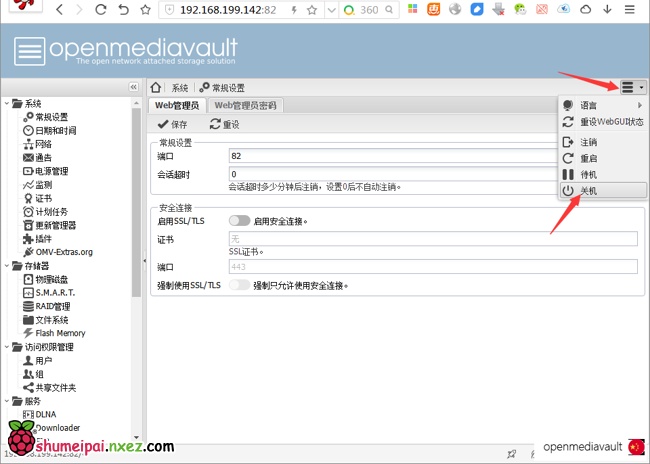Open 插件 in the sidebar

(x=43, y=239)
